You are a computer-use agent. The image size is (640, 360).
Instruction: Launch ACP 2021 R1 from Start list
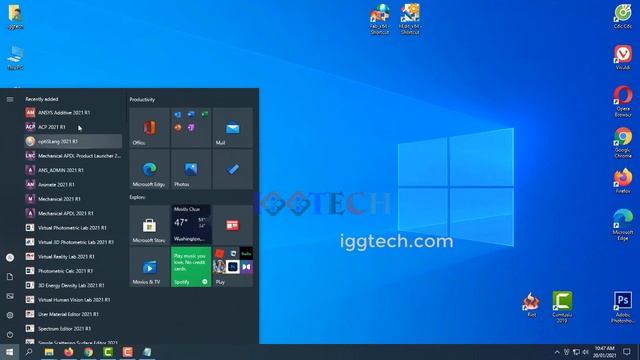coord(73,127)
